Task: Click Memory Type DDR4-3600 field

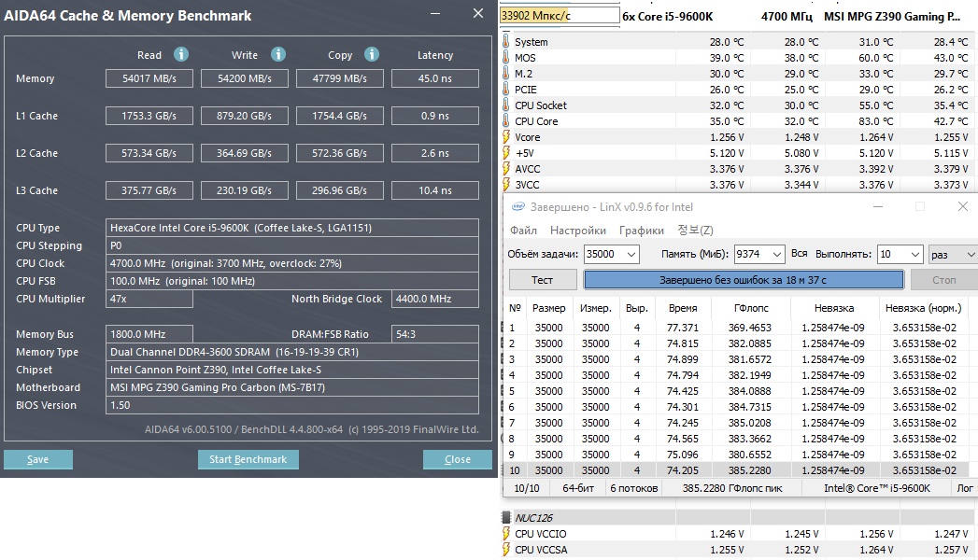Action: [x=291, y=352]
